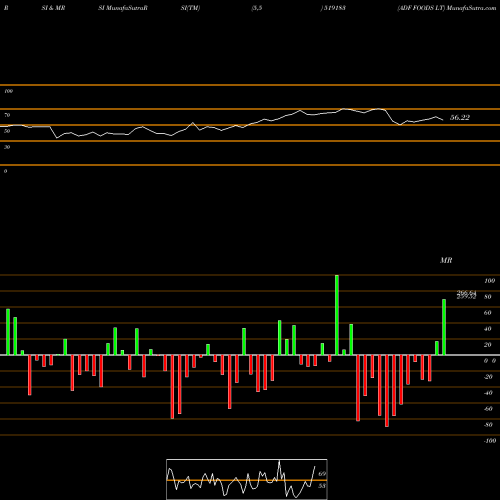Viewport: 500px width, 500px height.
Task: Click the MR axis label '60'
Action: (488, 313)
